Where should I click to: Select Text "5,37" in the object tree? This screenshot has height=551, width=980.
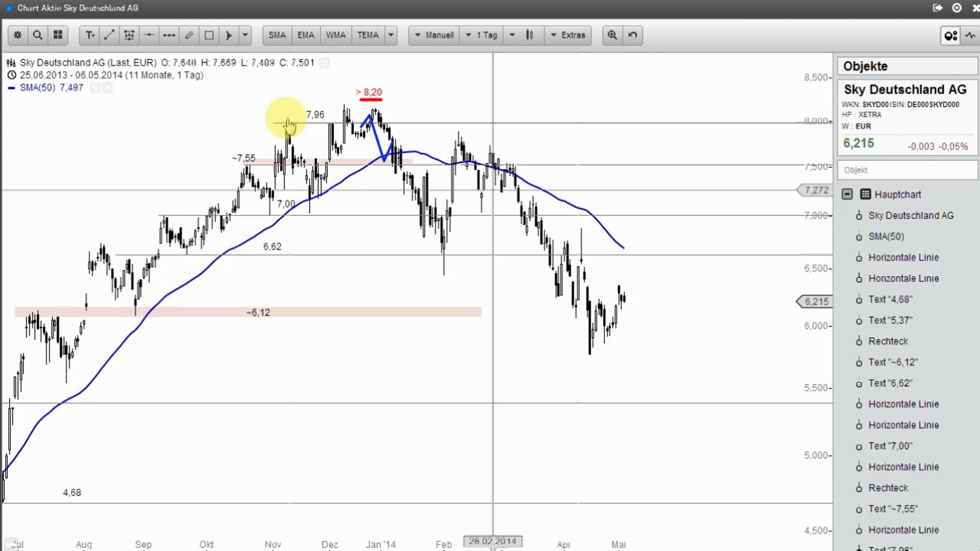tap(890, 320)
